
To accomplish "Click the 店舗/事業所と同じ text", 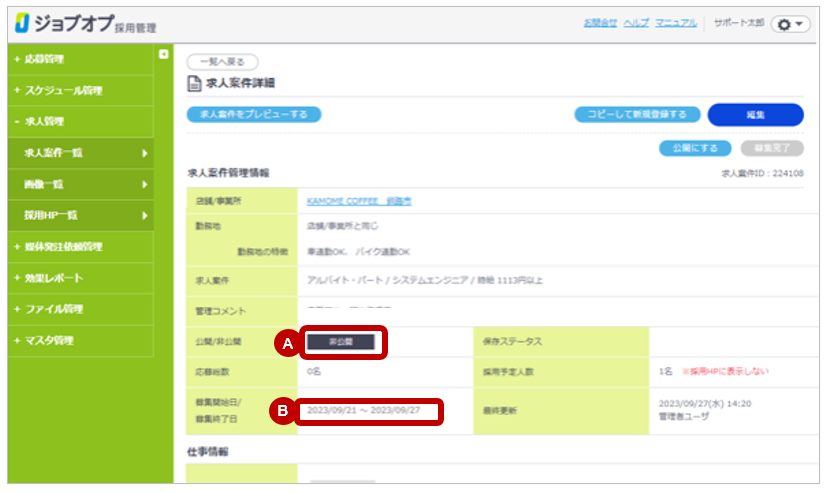I will click(342, 226).
